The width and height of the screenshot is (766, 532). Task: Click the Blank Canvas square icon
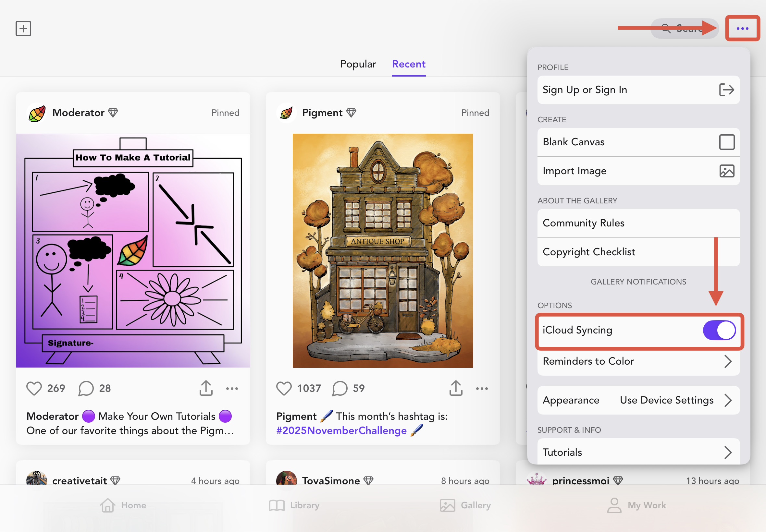point(727,142)
